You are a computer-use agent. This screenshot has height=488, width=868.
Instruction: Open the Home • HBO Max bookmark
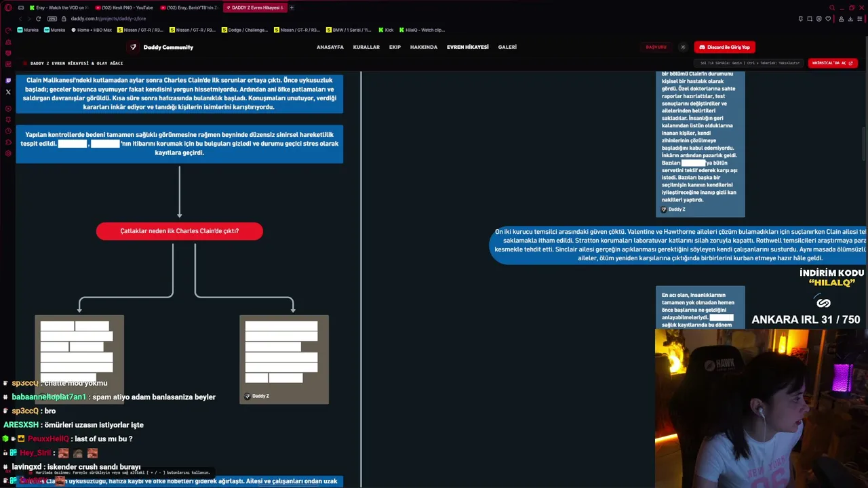tap(91, 30)
